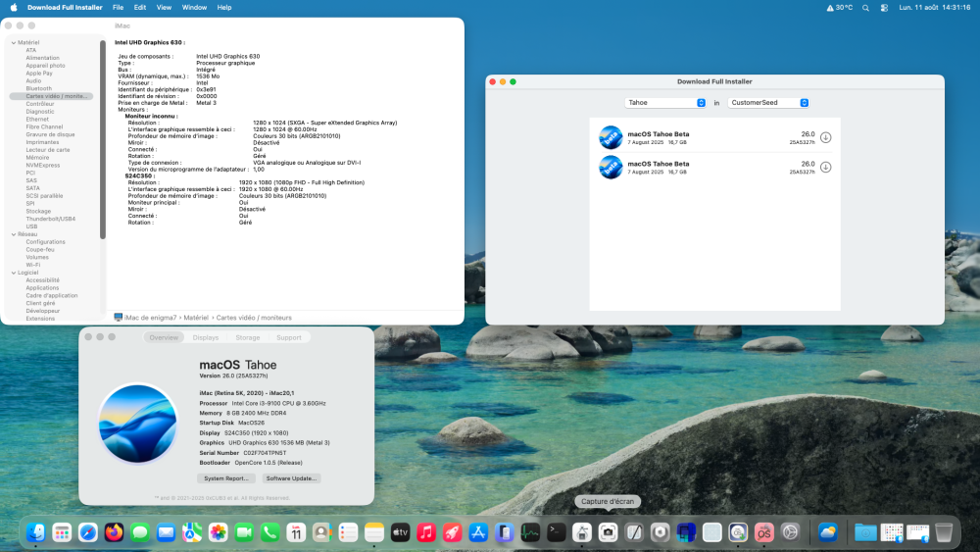Open Finder from the Dock
980x552 pixels.
35,532
